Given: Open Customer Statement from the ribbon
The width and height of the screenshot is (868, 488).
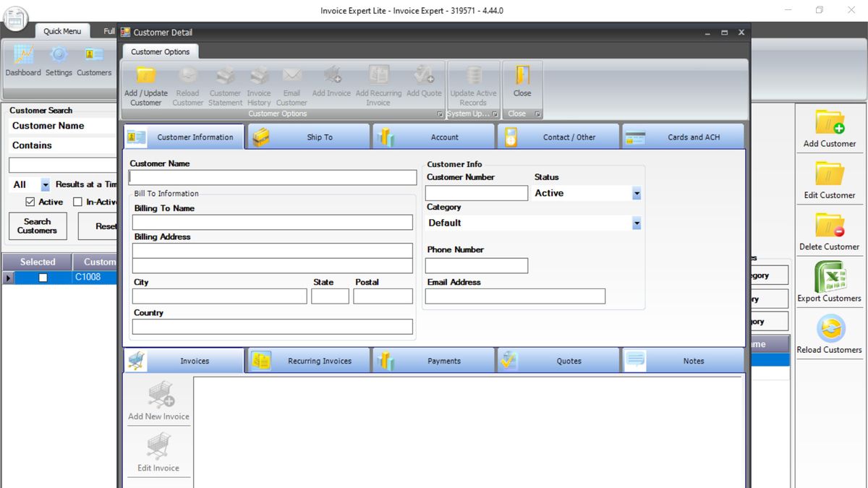Looking at the screenshot, I should click(224, 80).
